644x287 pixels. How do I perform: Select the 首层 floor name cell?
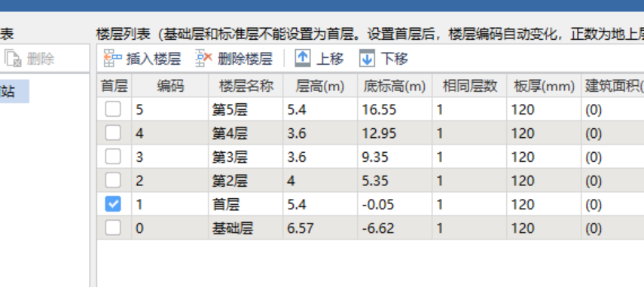(246, 204)
